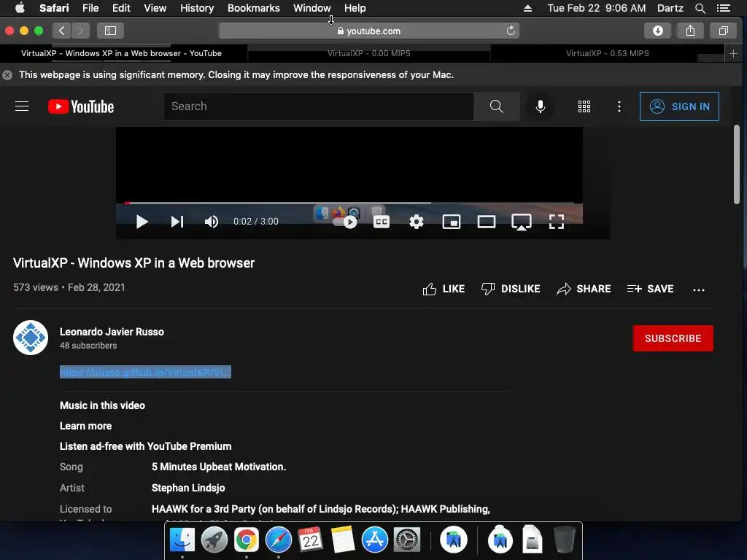Click Listen ad-free with YouTube Premium
The image size is (747, 560).
(145, 447)
